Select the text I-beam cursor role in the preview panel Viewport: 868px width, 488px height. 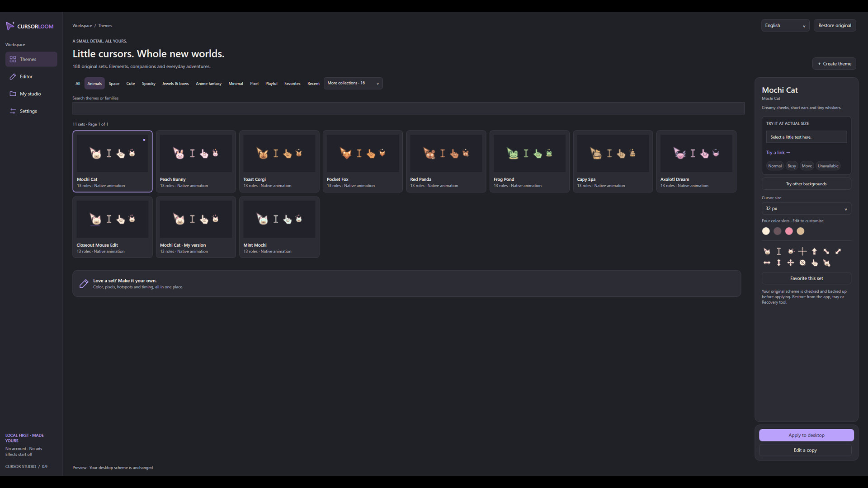click(x=778, y=251)
